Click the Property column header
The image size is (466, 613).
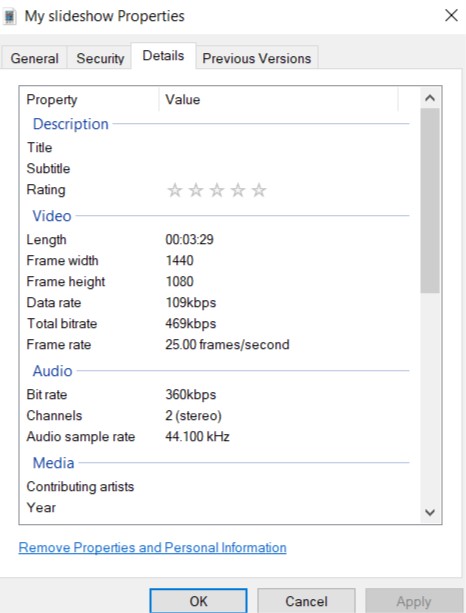(x=89, y=100)
